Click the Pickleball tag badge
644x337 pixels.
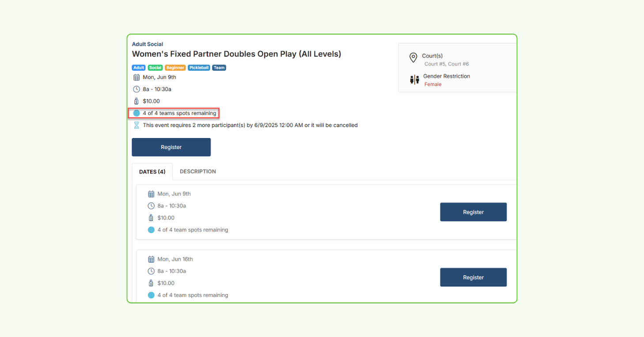pos(199,68)
